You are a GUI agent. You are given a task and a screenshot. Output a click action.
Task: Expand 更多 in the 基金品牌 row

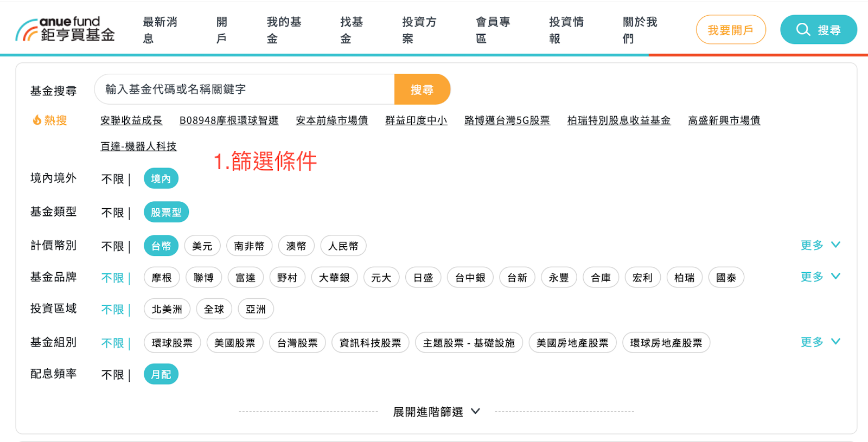[x=820, y=277]
